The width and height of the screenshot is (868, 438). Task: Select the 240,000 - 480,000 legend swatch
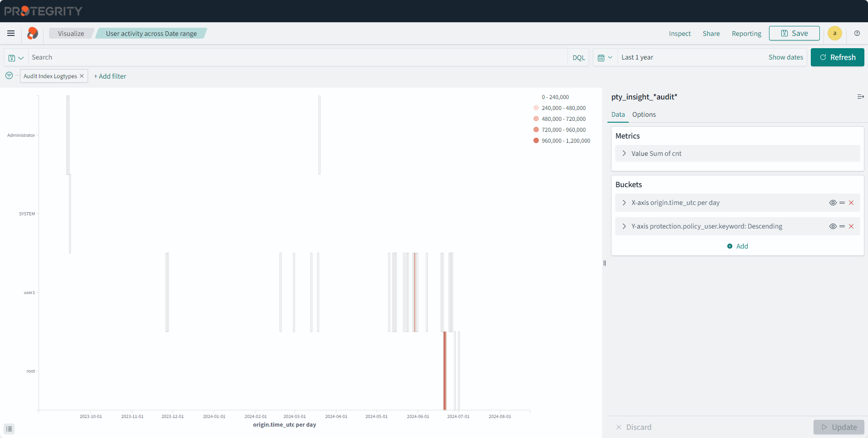click(536, 108)
